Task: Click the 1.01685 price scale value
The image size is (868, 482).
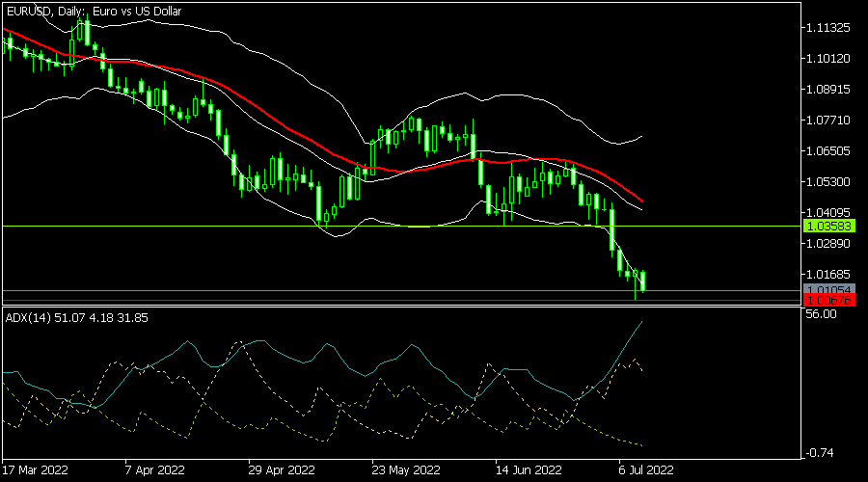Action: [x=828, y=275]
